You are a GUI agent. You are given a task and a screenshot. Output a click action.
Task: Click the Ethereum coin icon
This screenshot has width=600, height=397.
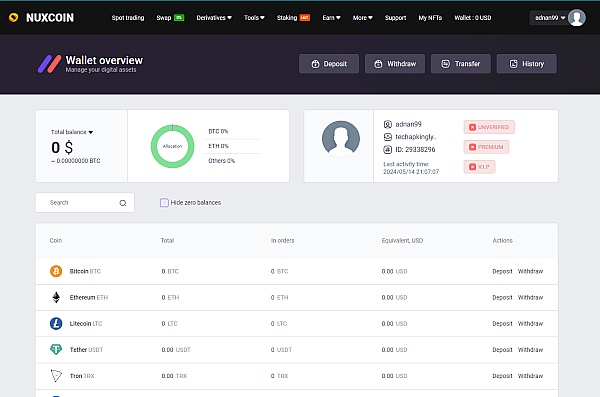tap(56, 297)
